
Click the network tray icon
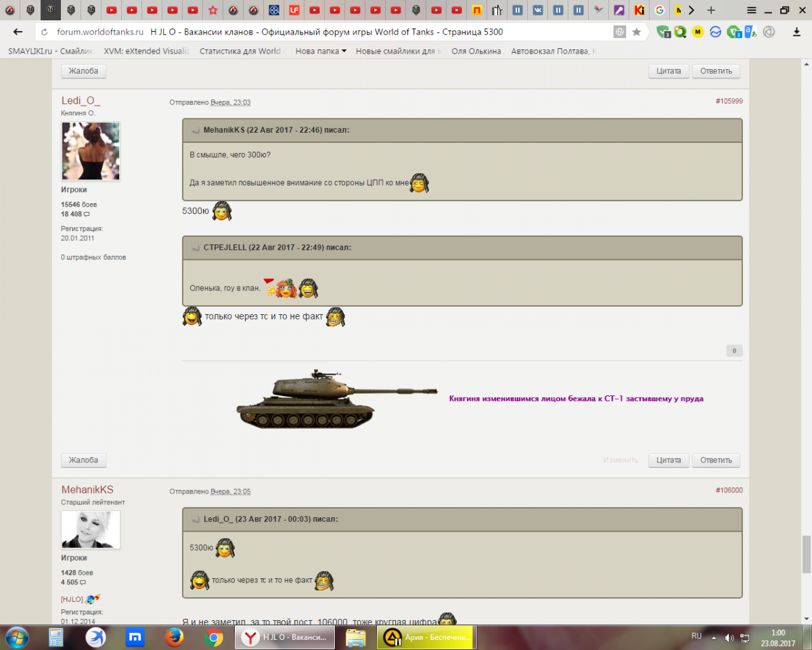(745, 637)
